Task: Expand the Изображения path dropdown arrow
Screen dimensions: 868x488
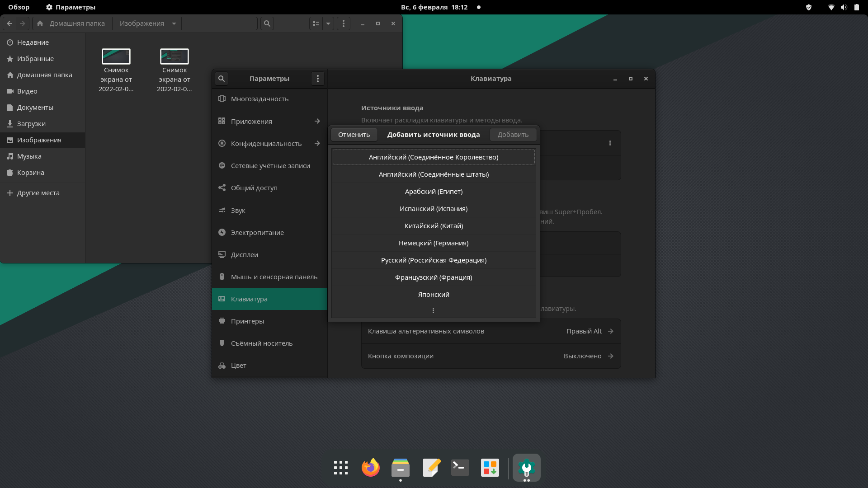Action: (x=174, y=23)
